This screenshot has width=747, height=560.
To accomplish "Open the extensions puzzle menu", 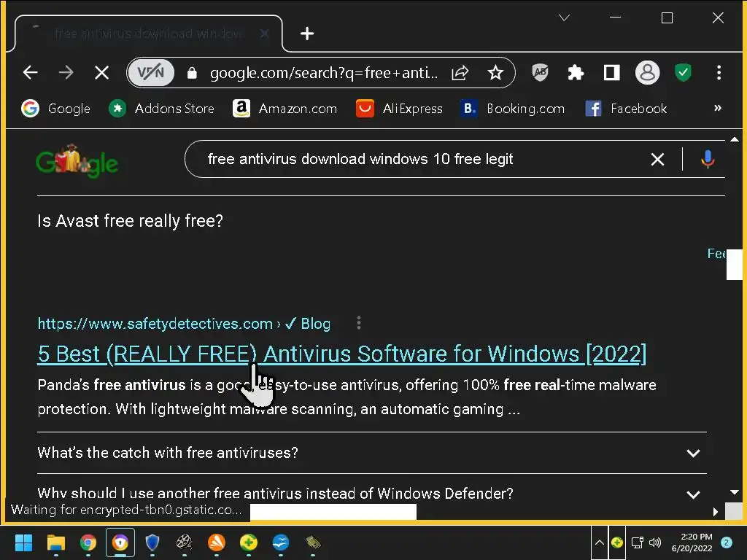I will click(576, 72).
